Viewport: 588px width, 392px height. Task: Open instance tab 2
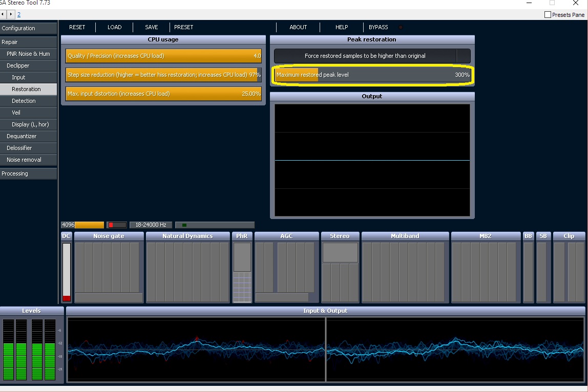[x=19, y=15]
